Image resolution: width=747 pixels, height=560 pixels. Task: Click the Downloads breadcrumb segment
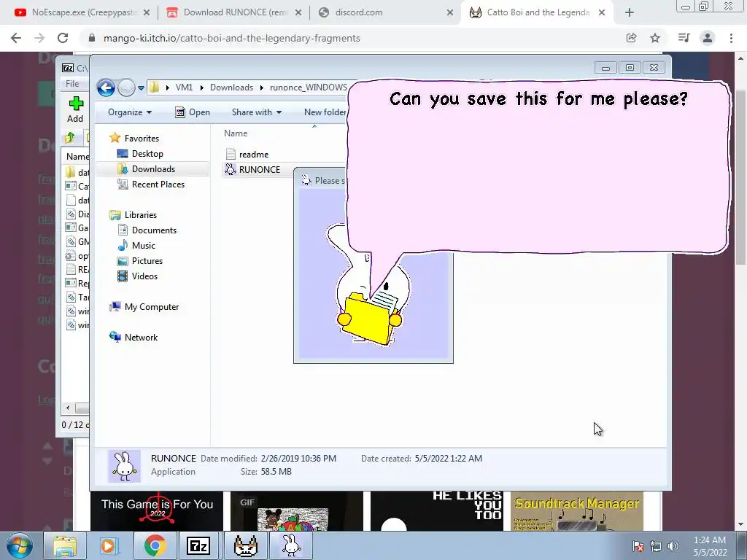tap(231, 87)
